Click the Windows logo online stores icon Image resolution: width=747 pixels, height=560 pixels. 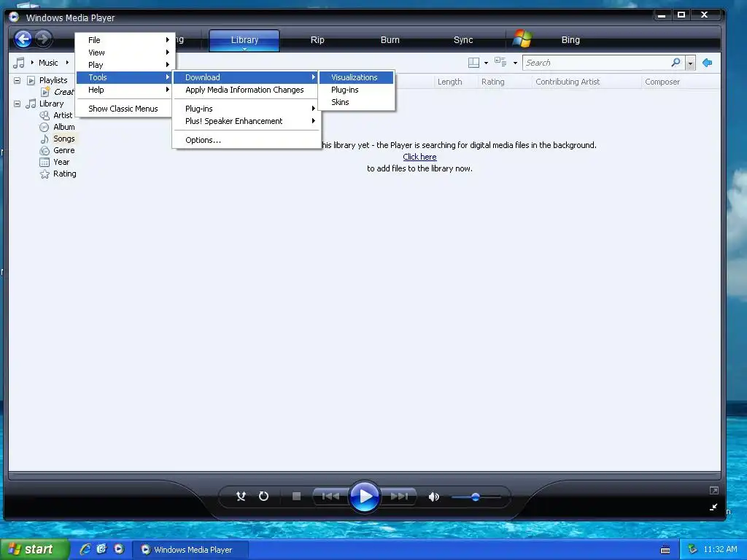(522, 39)
